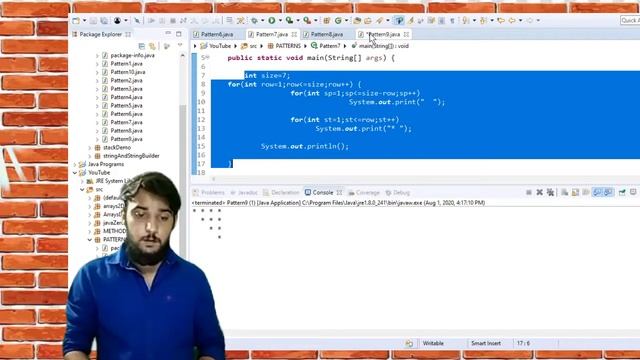Toggle Link with Editor in Package Explorer
The image size is (640, 360).
[x=152, y=46]
